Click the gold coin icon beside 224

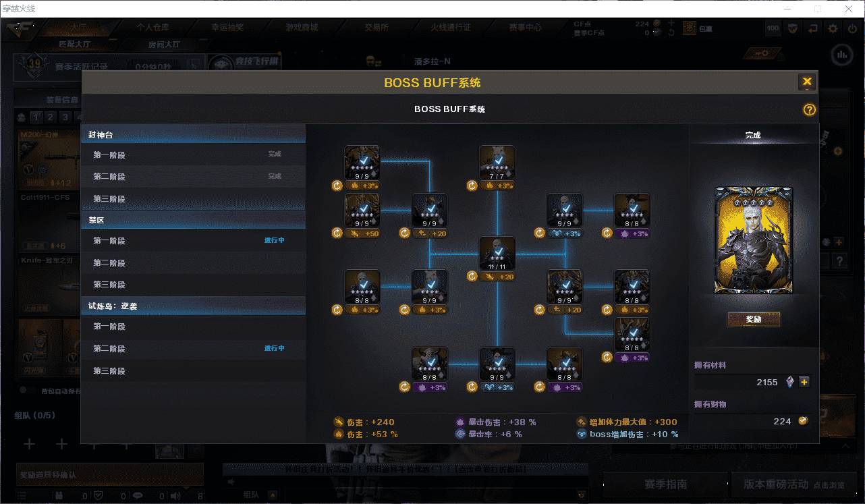(803, 421)
